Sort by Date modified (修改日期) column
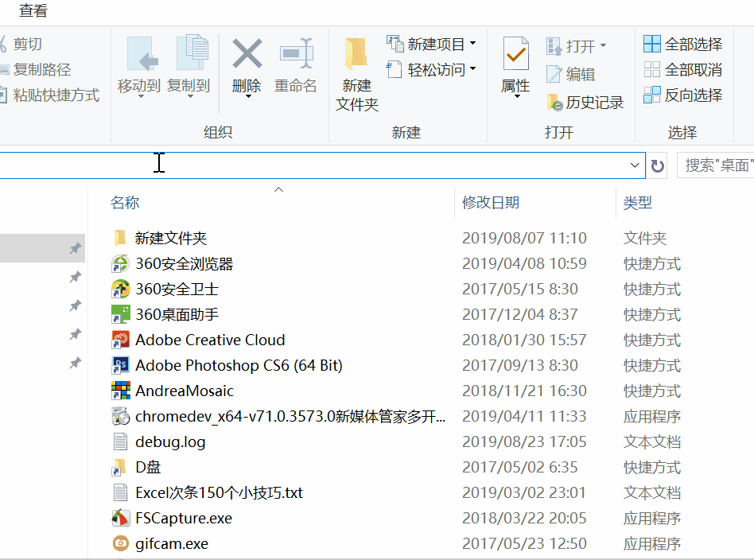The width and height of the screenshot is (754, 560). pos(491,203)
